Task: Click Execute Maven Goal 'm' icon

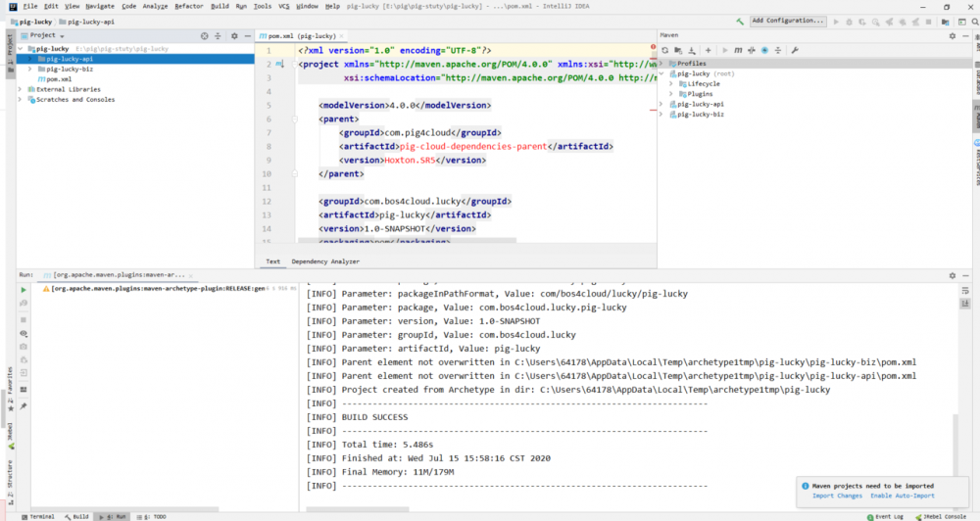Action: tap(737, 50)
